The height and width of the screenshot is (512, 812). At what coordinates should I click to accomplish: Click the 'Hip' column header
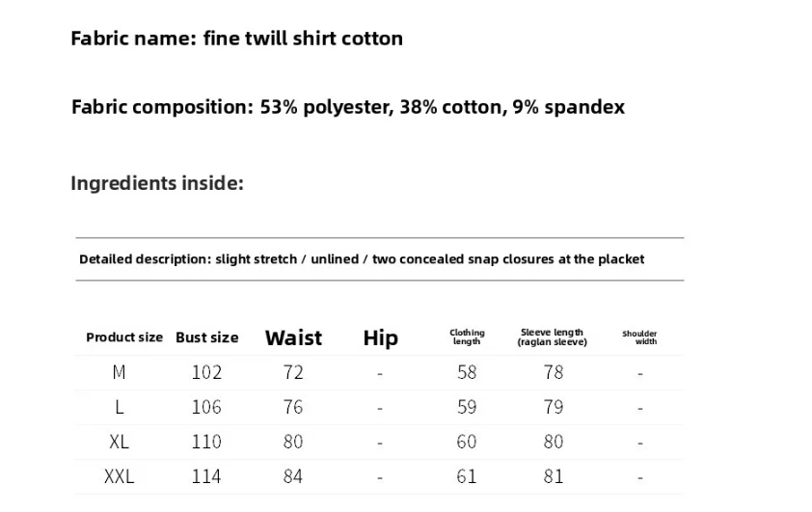[380, 337]
